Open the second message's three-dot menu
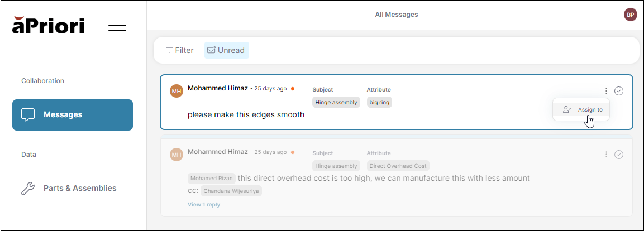This screenshot has height=231, width=644. point(606,155)
